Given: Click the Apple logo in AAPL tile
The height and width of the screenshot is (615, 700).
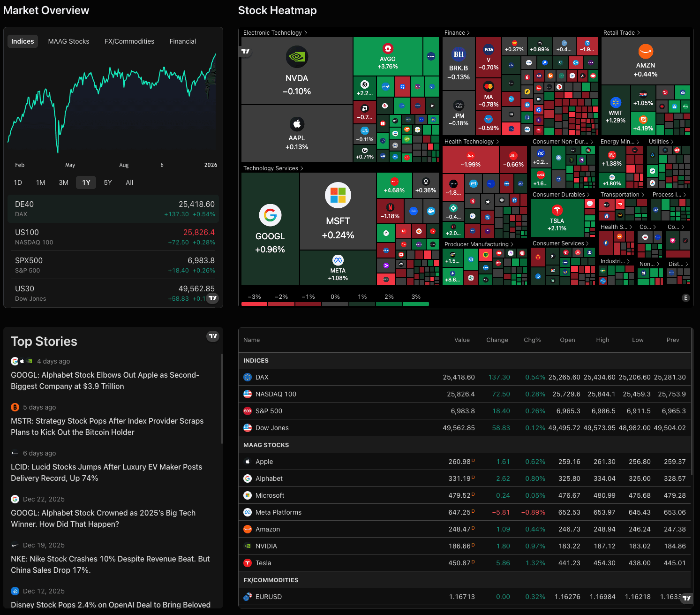Looking at the screenshot, I should point(297,124).
